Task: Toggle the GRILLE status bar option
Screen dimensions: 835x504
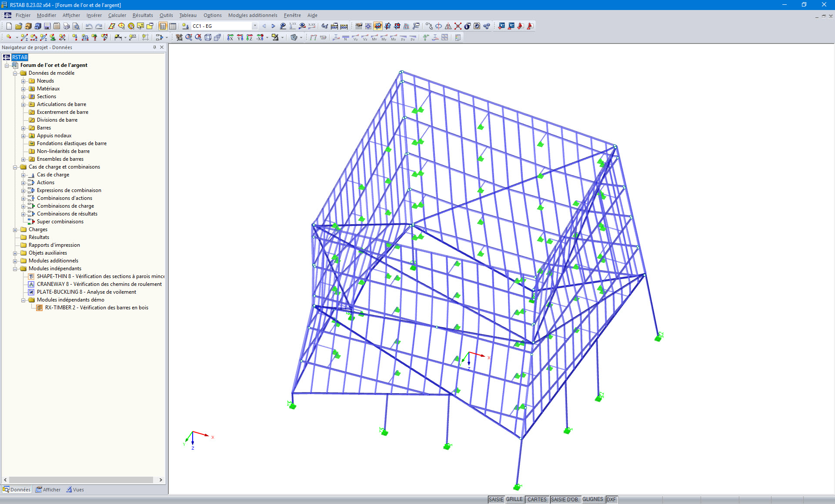Action: click(514, 500)
